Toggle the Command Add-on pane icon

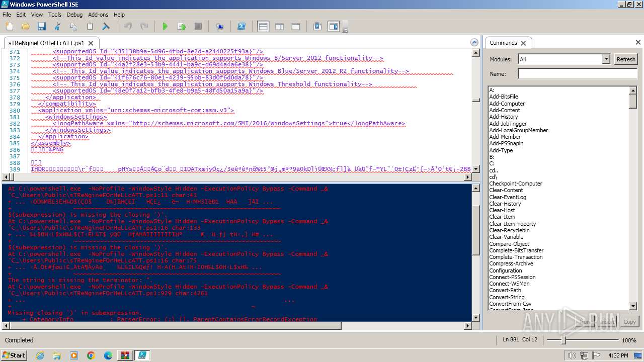pyautogui.click(x=334, y=27)
